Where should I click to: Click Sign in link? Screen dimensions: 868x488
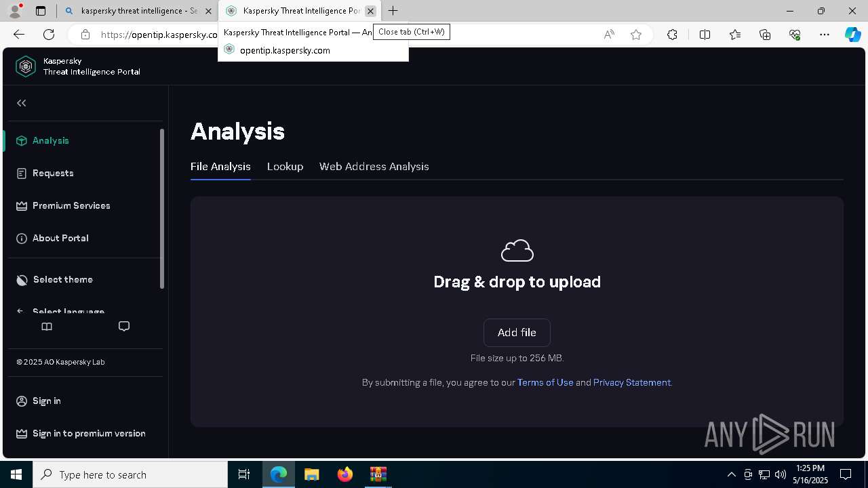(47, 401)
